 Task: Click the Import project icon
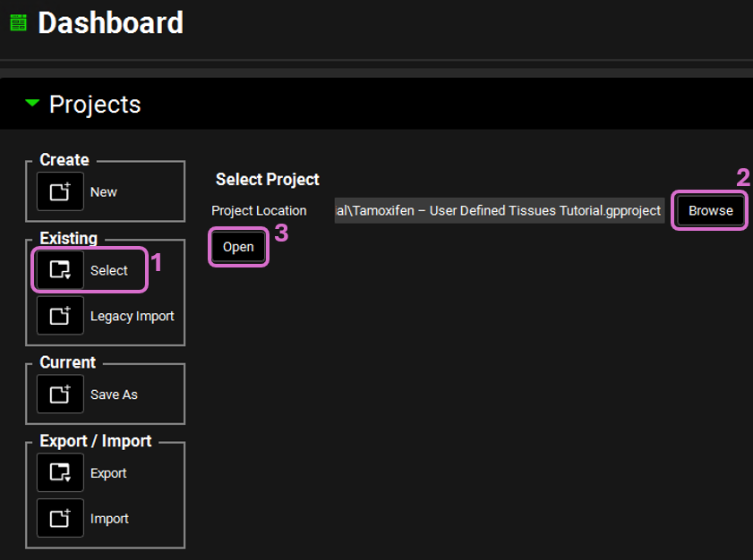tap(60, 519)
